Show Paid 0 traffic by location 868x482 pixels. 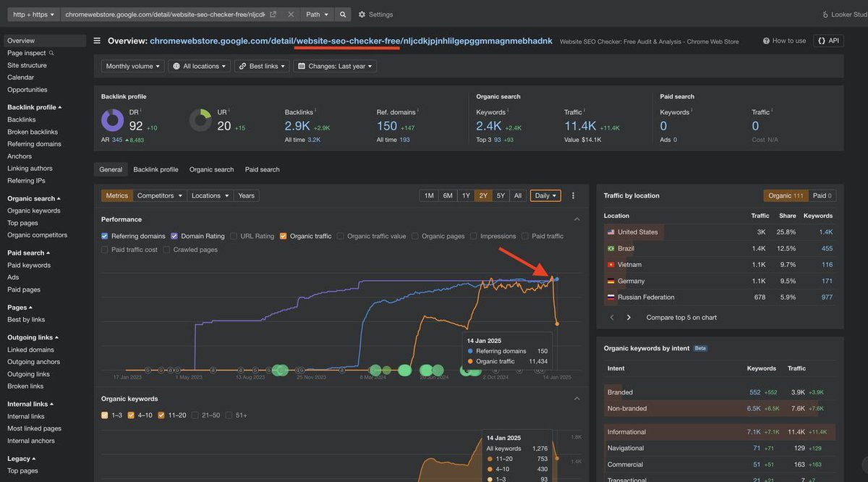(x=822, y=195)
